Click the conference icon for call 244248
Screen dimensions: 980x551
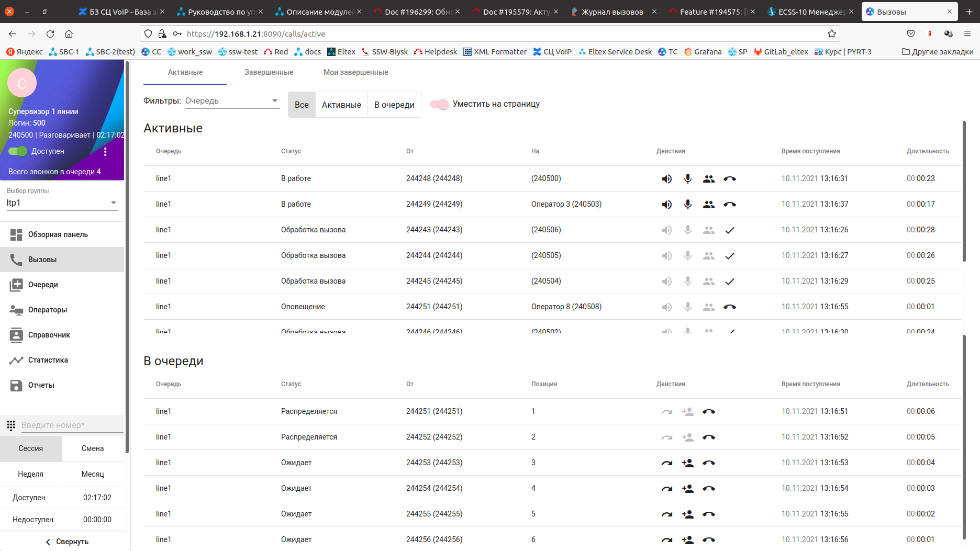(x=709, y=179)
